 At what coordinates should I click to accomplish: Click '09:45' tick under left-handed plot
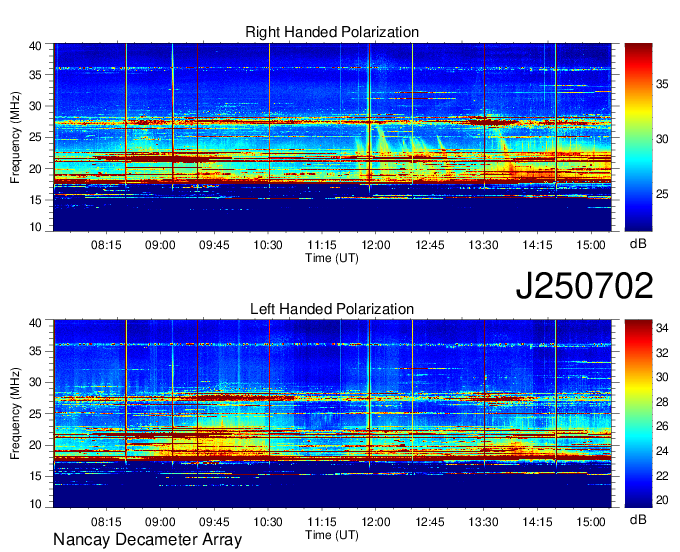pyautogui.click(x=214, y=522)
